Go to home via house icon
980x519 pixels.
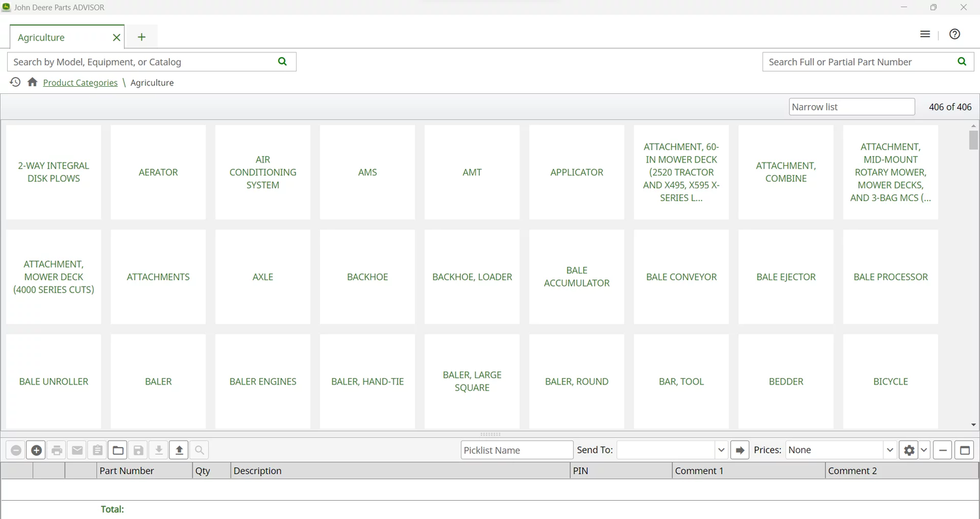pyautogui.click(x=32, y=82)
